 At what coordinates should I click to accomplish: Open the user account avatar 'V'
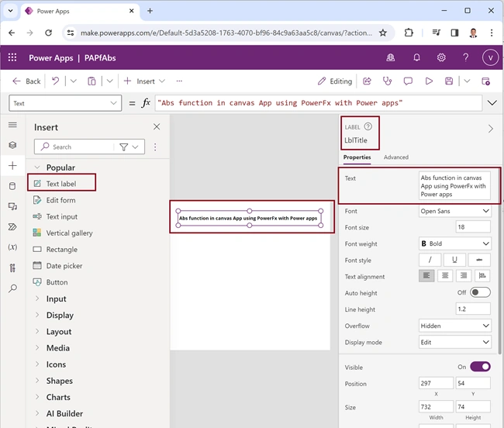(x=490, y=57)
